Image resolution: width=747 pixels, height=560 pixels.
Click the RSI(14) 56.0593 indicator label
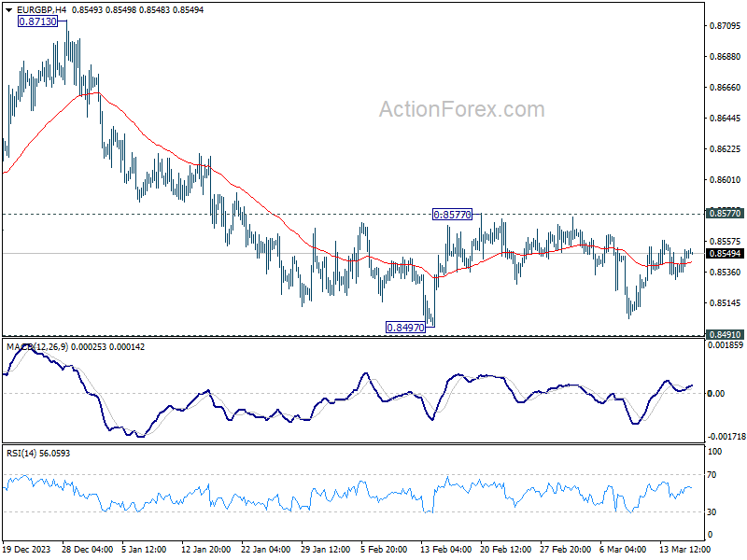click(38, 454)
